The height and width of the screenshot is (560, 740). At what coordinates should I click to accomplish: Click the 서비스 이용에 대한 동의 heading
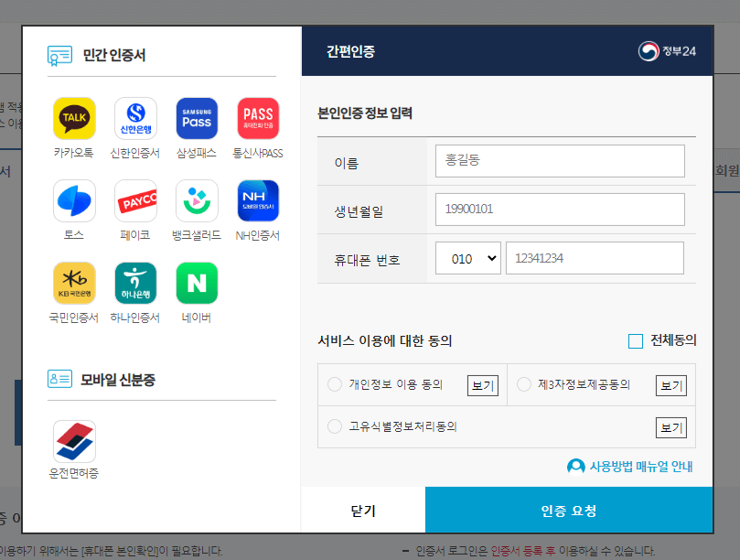coord(384,341)
